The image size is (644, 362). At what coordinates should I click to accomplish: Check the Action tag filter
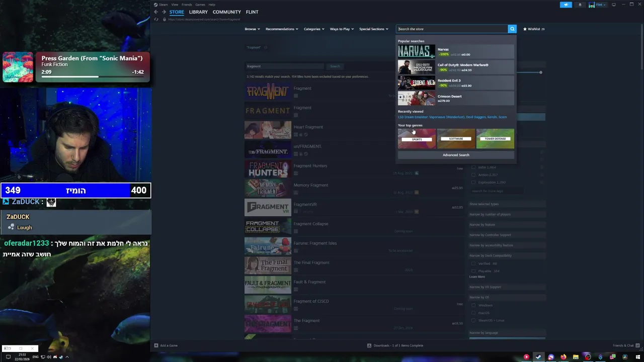pyautogui.click(x=473, y=174)
